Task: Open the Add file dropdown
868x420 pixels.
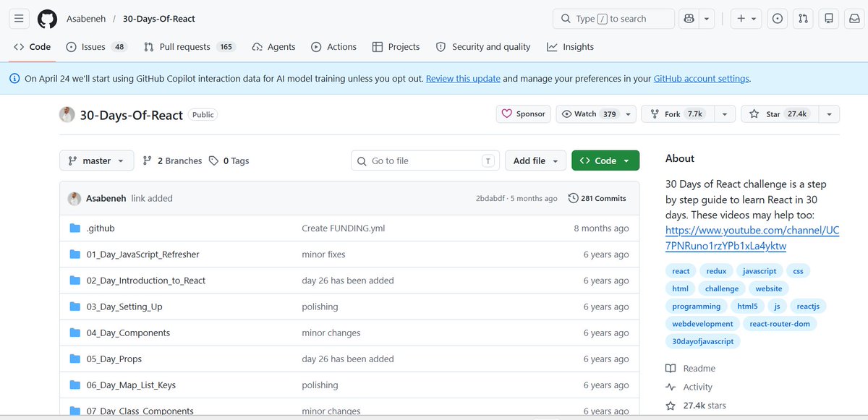Action: pyautogui.click(x=535, y=160)
